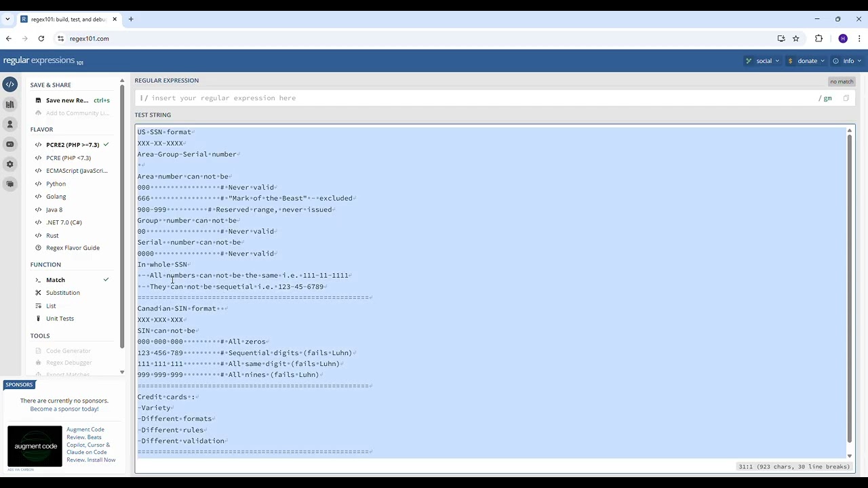This screenshot has height=488, width=868.
Task: Open the donate dropdown menu
Action: [x=806, y=61]
